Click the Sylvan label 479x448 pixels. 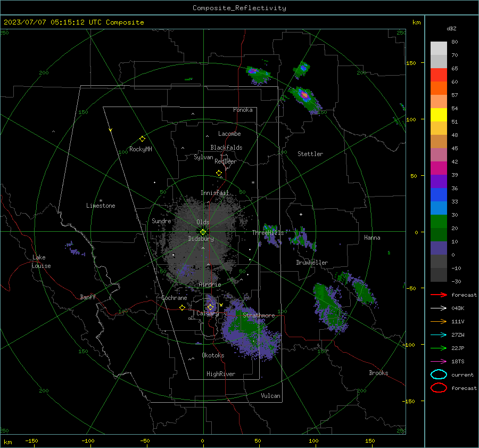[203, 157]
